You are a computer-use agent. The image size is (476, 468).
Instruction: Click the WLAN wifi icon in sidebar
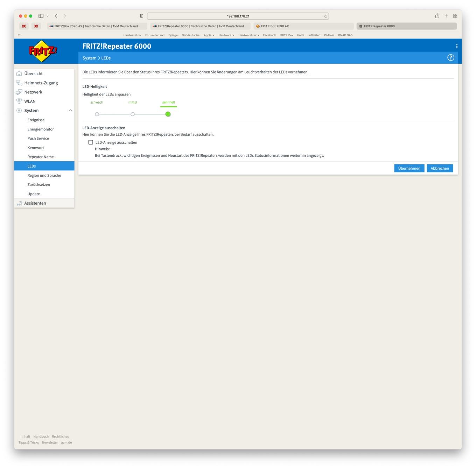[19, 101]
